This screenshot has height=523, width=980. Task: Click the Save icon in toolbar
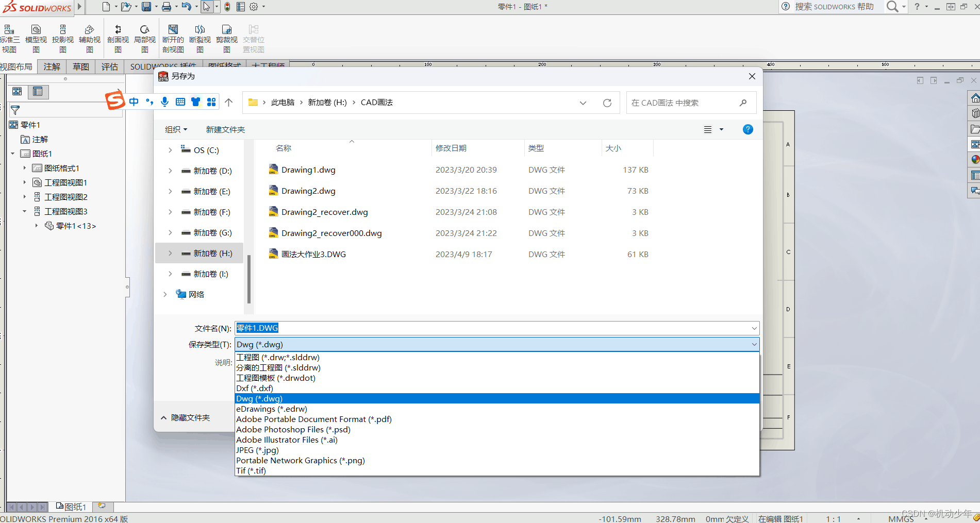click(x=146, y=7)
